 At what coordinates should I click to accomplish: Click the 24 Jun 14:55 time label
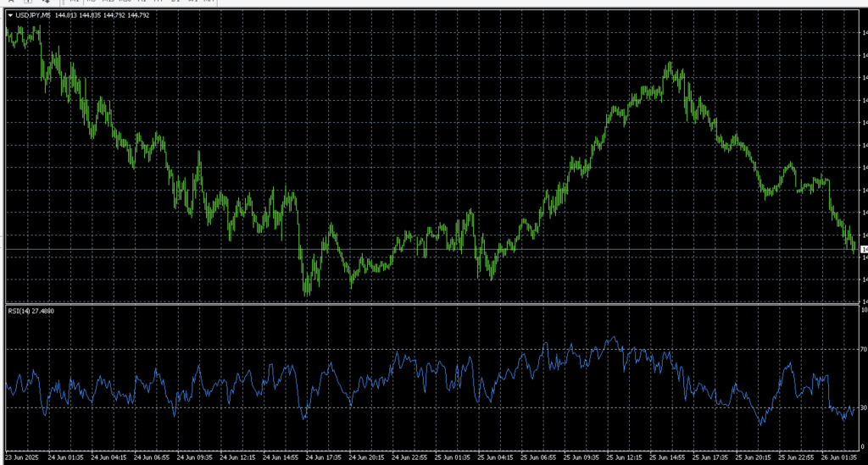(x=281, y=455)
